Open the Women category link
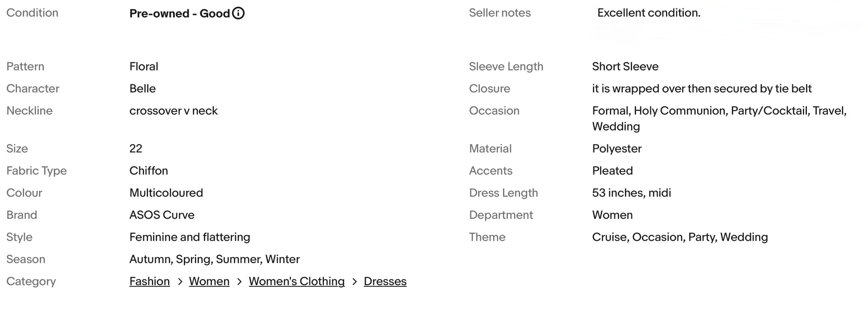Viewport: 868px width, 314px height. pyautogui.click(x=209, y=281)
